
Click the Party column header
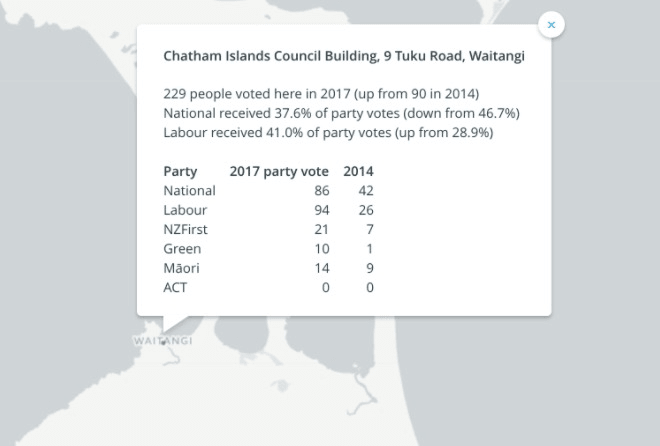(x=180, y=171)
